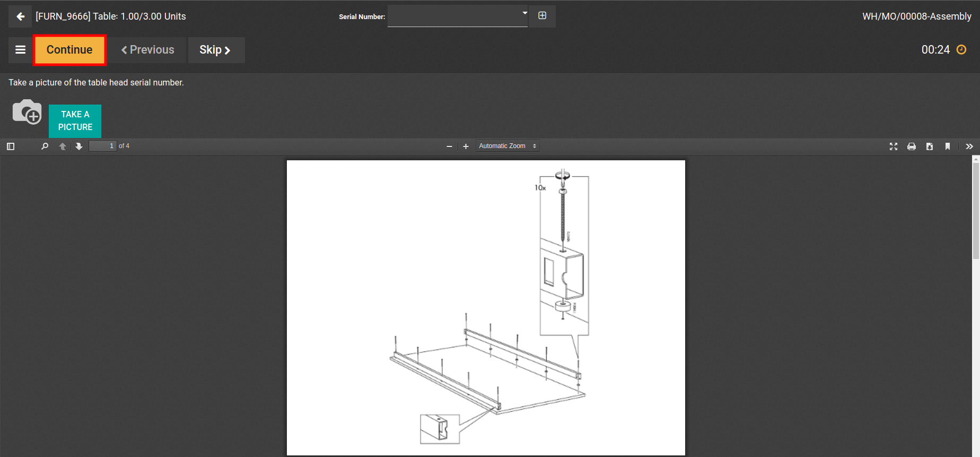980x457 pixels.
Task: Switch PDF to presentation mode
Action: click(x=893, y=146)
